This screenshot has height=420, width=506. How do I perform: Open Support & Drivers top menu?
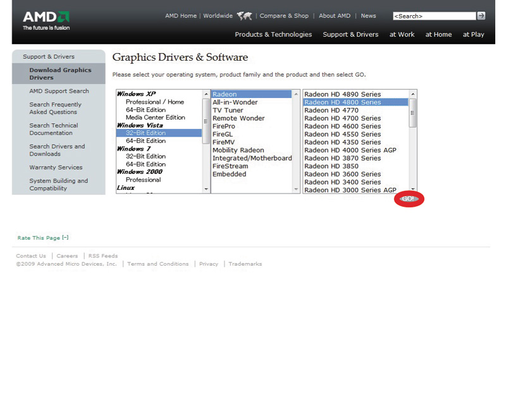(x=350, y=35)
